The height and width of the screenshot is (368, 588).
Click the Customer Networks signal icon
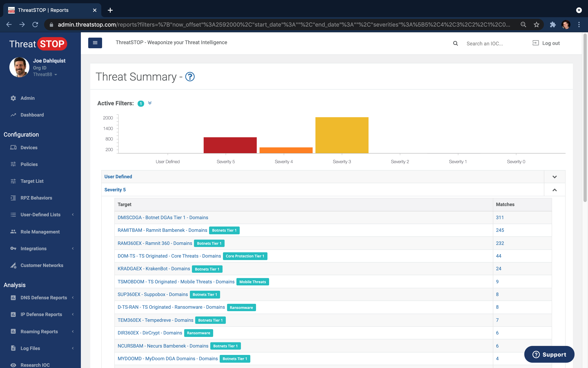(13, 265)
